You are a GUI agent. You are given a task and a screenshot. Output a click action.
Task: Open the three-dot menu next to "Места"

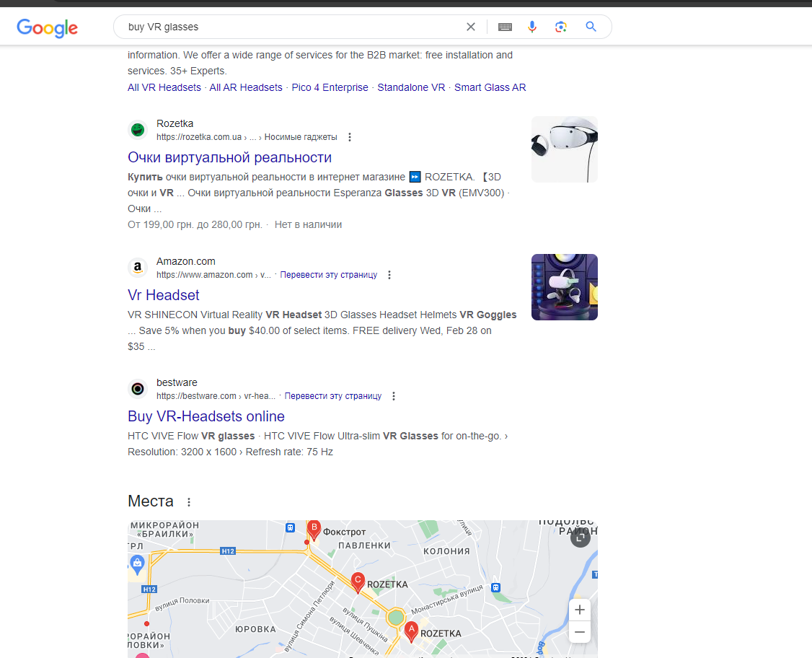[x=189, y=502]
